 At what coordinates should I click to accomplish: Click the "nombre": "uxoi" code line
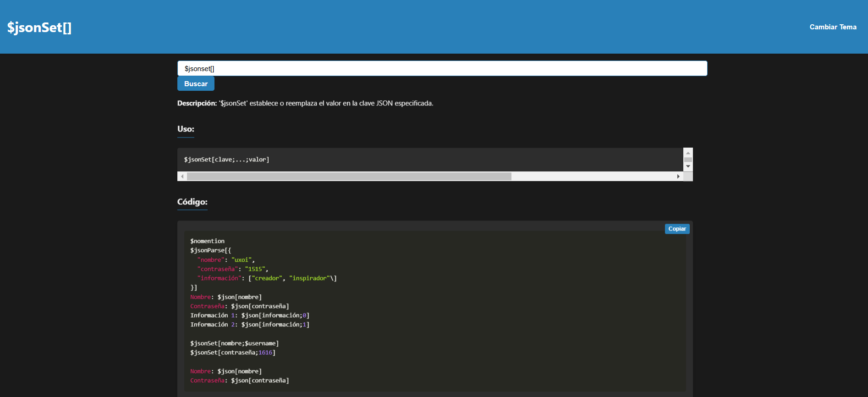pyautogui.click(x=226, y=260)
